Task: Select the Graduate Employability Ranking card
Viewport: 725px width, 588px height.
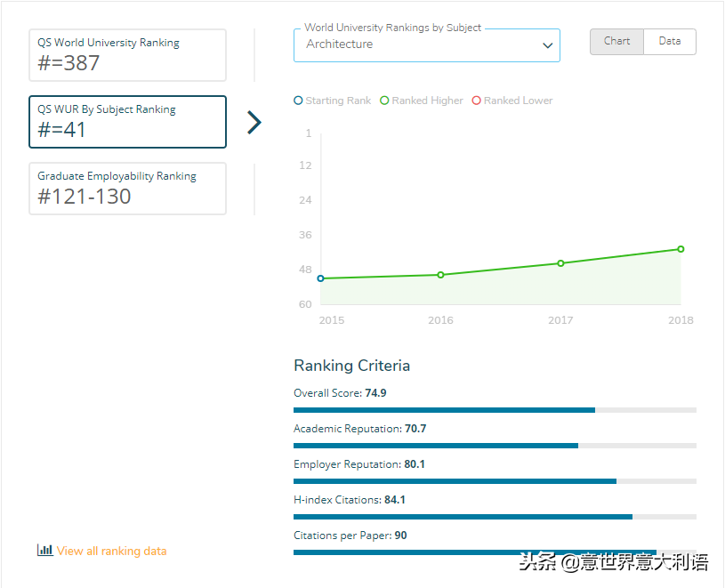Action: pos(127,189)
